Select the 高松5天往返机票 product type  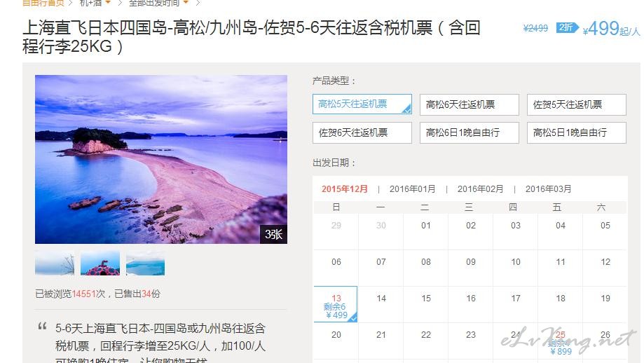(x=362, y=104)
